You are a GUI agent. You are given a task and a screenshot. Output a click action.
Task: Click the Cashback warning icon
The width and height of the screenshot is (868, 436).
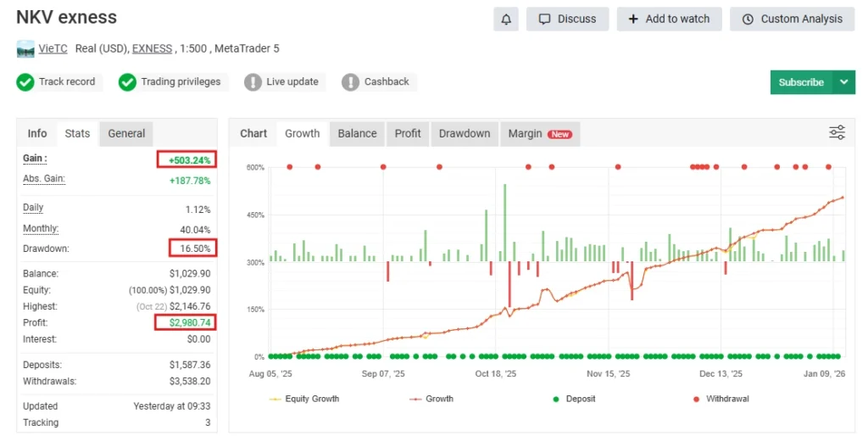pyautogui.click(x=350, y=82)
